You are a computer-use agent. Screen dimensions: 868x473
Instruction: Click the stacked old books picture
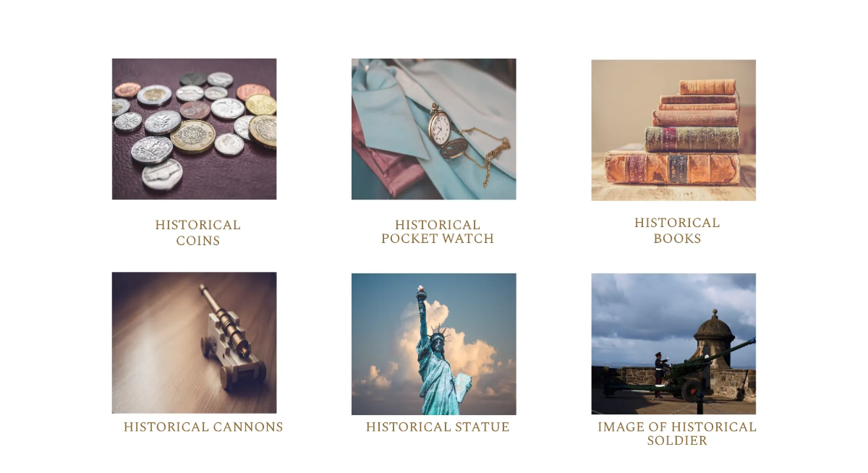[x=673, y=129]
